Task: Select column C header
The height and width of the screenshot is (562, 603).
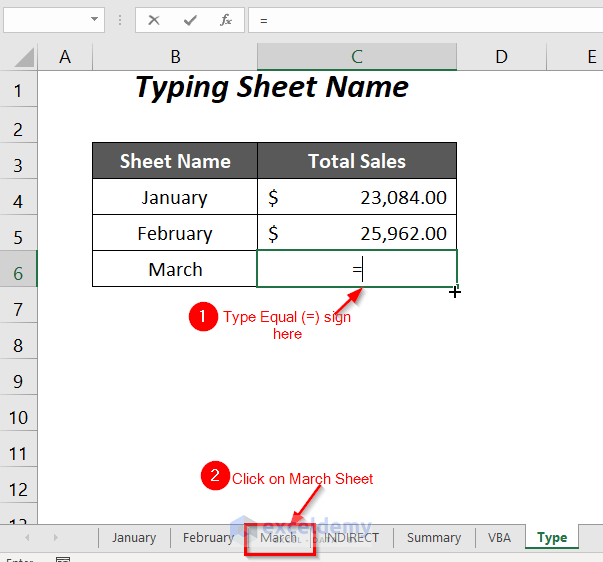Action: pyautogui.click(x=357, y=57)
